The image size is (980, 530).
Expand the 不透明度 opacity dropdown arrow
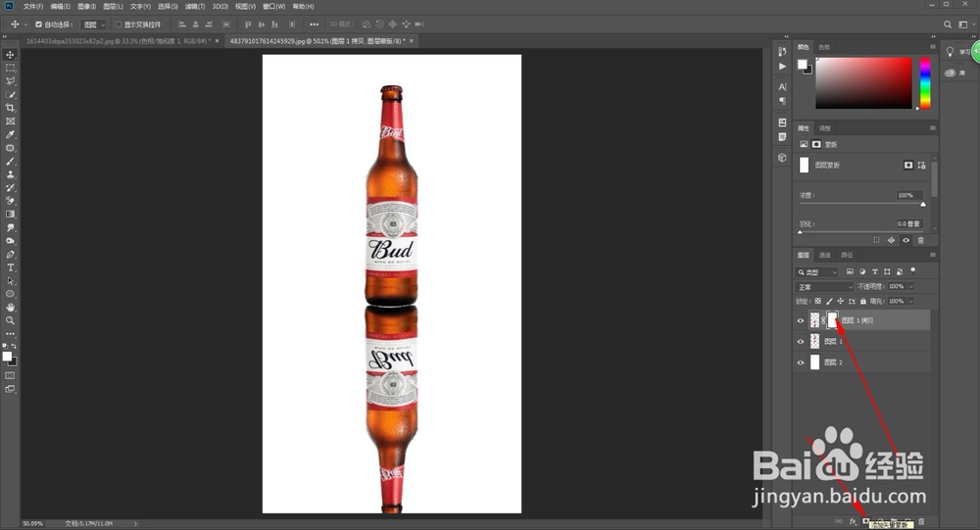pos(910,286)
